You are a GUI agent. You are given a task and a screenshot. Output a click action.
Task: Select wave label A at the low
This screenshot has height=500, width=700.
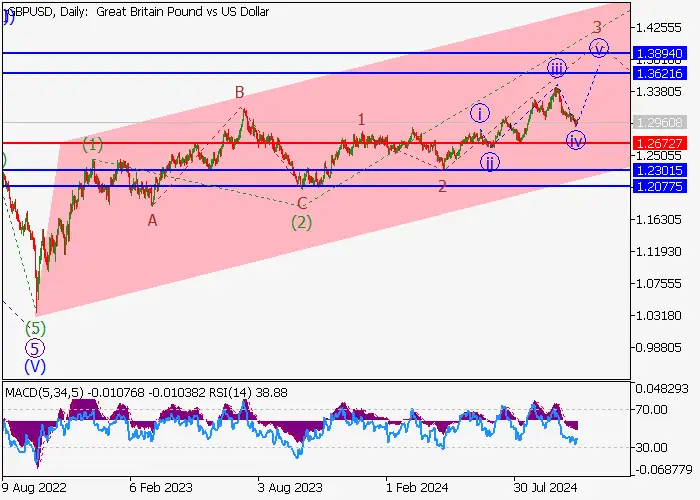[x=153, y=220]
